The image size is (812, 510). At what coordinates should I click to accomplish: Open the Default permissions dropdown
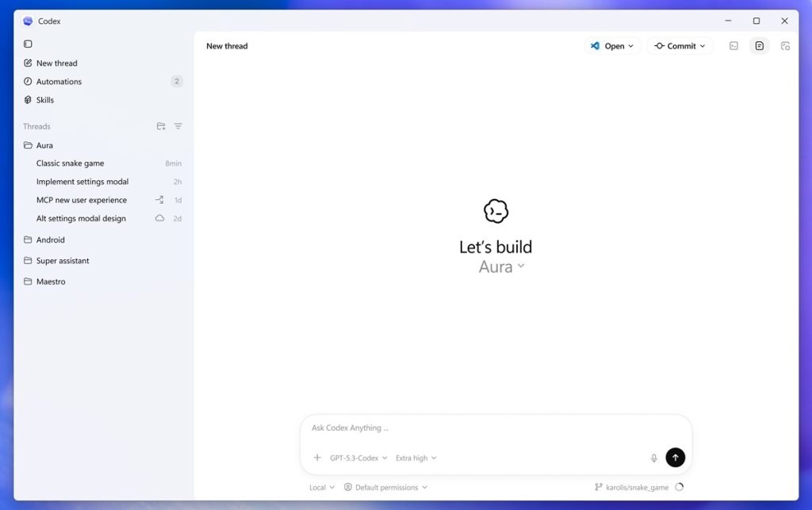pyautogui.click(x=386, y=487)
